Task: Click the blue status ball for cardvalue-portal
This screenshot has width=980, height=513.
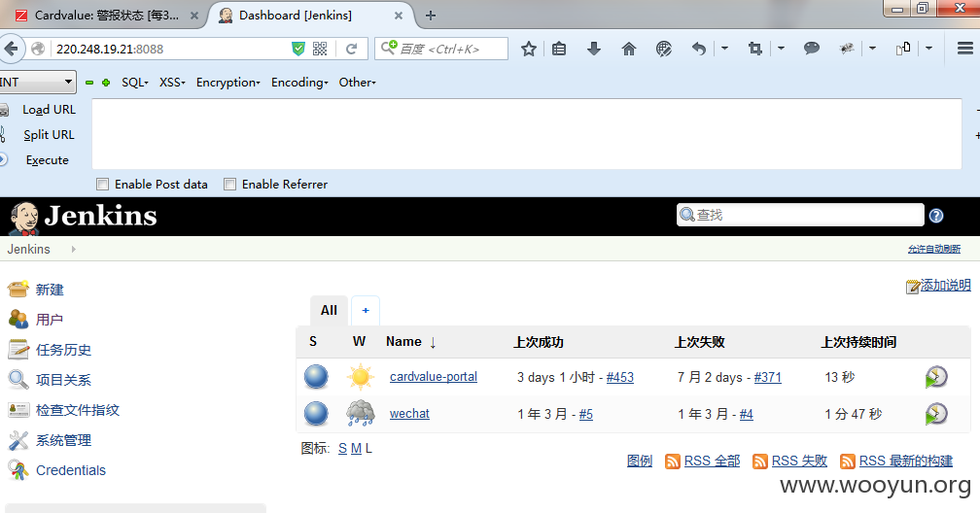Action: 316,377
